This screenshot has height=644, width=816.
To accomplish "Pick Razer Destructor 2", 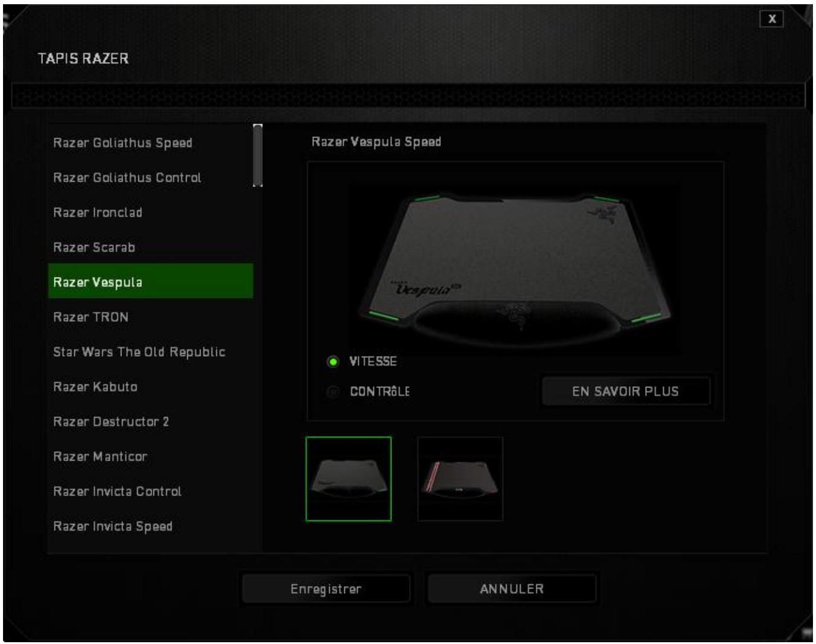I will pos(150,422).
